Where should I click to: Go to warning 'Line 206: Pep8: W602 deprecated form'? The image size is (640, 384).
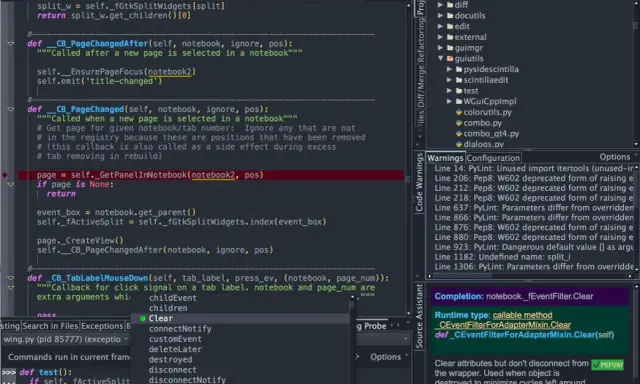click(x=533, y=178)
